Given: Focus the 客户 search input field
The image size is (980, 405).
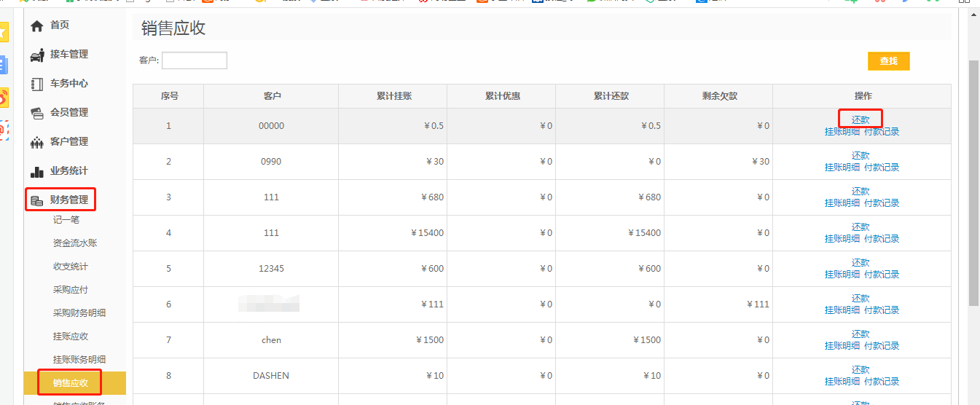Looking at the screenshot, I should point(194,60).
